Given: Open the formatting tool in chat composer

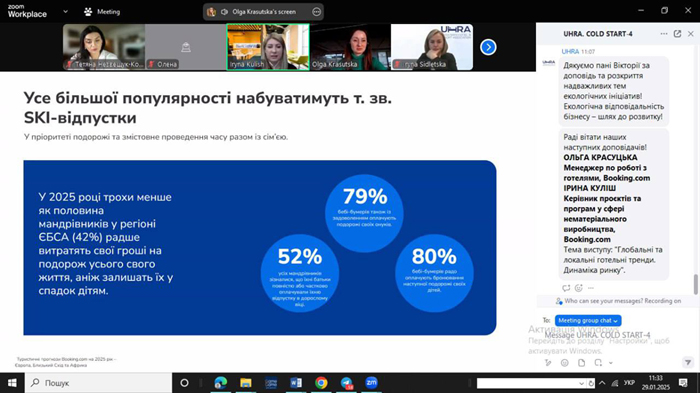Looking at the screenshot, I should click(548, 363).
